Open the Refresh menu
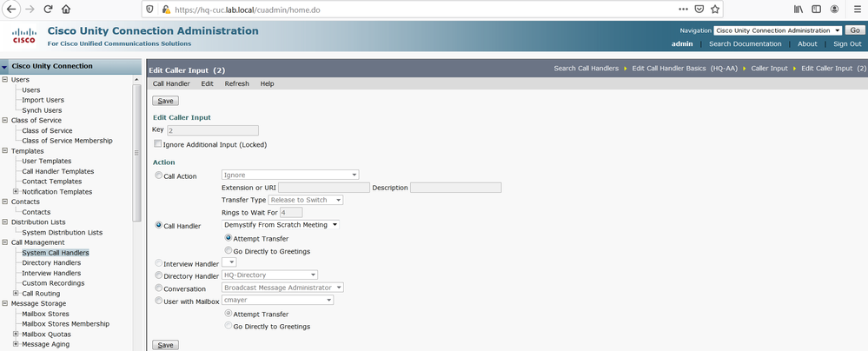 (x=237, y=83)
